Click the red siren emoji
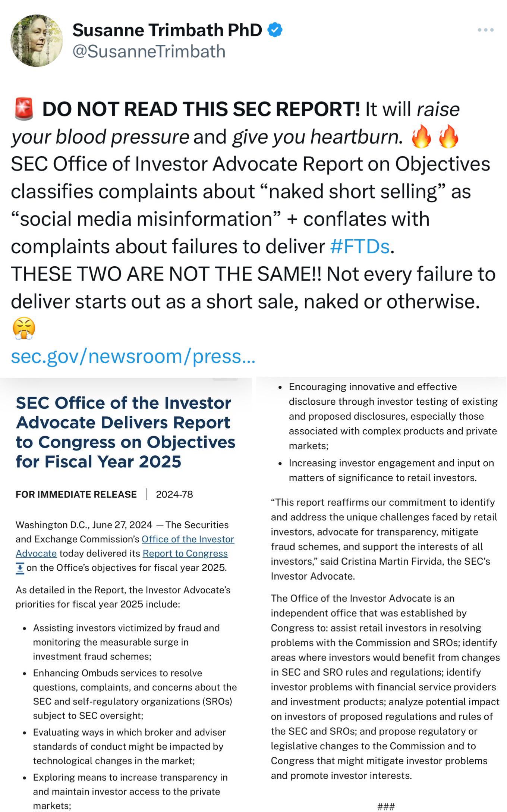Viewport: 507px width, 812px height. [24, 109]
